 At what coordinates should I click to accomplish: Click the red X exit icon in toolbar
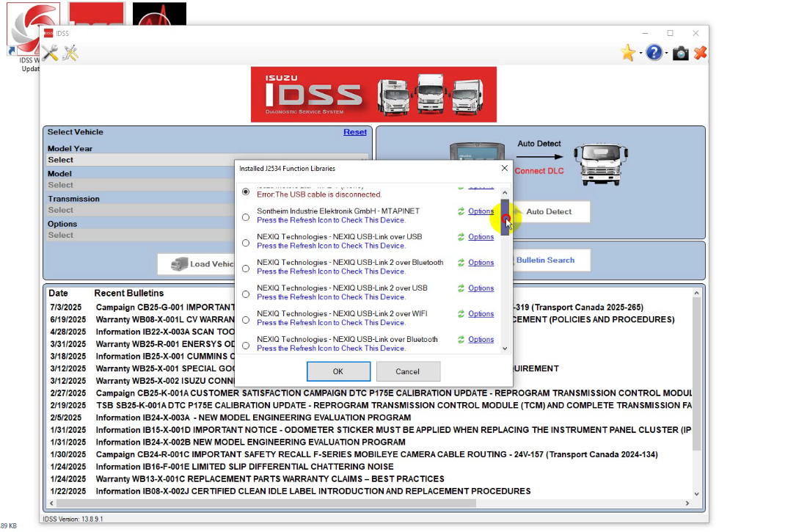click(x=700, y=53)
